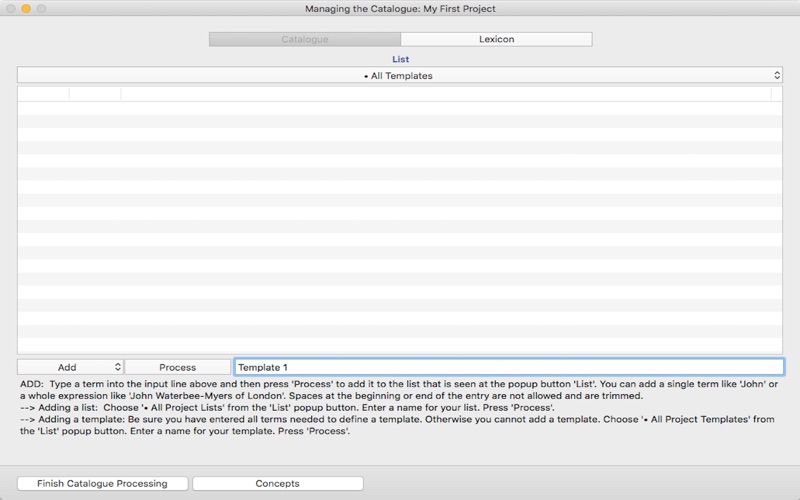Open the All Templates list popup

click(x=400, y=76)
